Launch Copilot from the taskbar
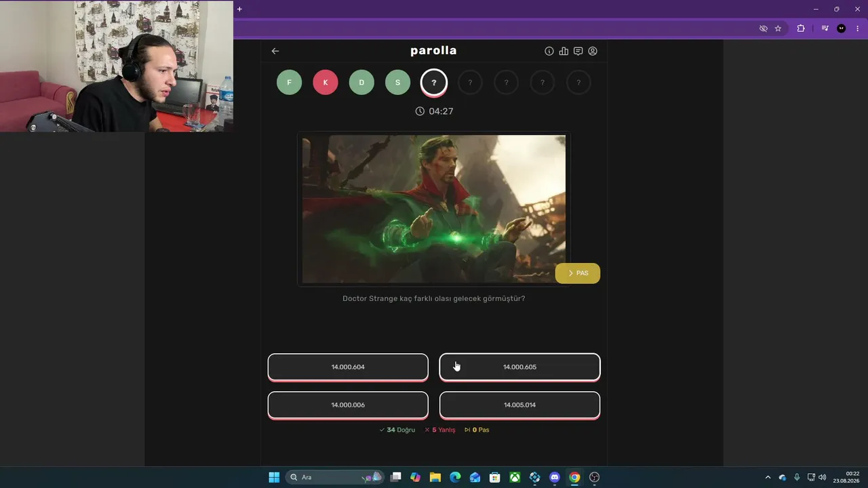Image resolution: width=868 pixels, height=488 pixels. [416, 477]
